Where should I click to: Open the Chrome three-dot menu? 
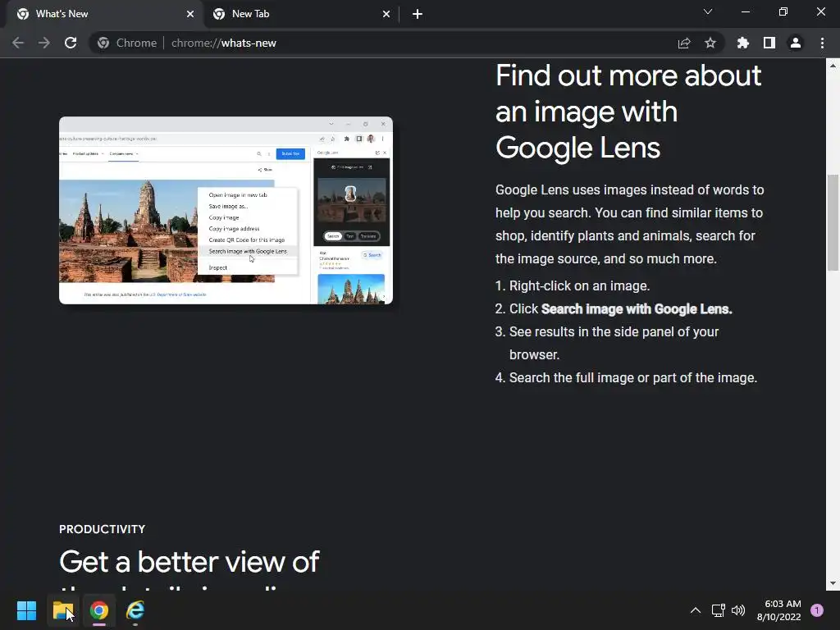[x=822, y=43]
